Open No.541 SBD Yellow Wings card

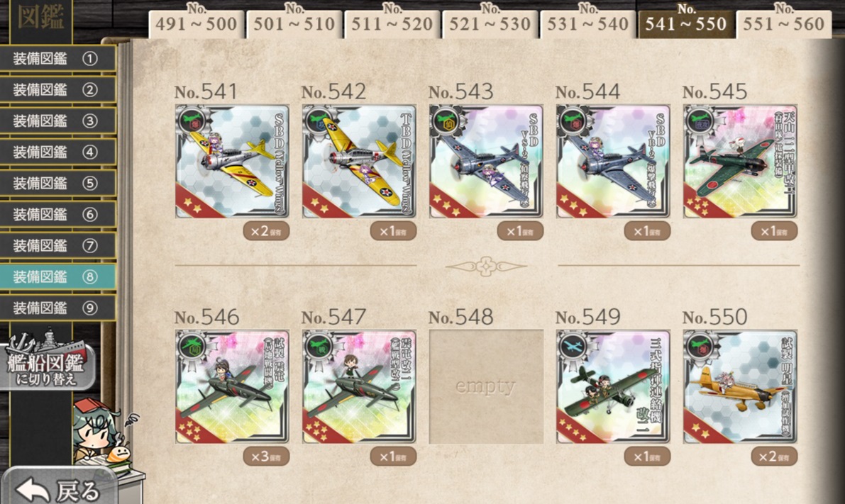pyautogui.click(x=232, y=161)
